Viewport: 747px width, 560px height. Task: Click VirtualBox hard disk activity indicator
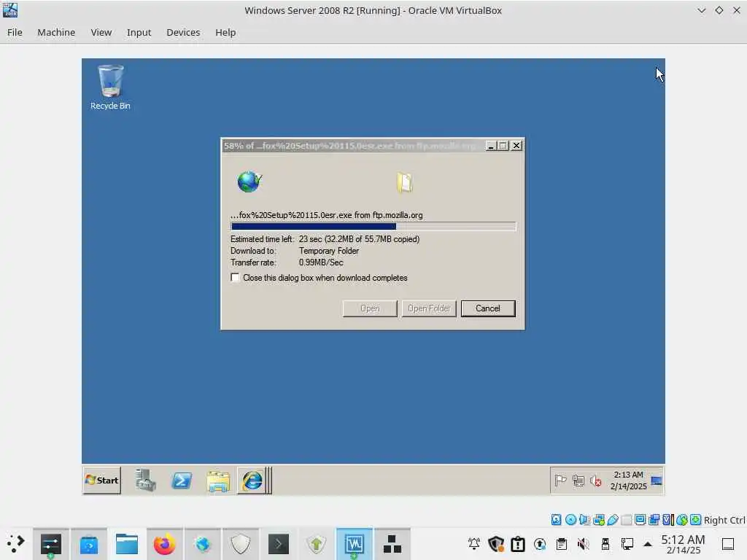click(x=556, y=519)
